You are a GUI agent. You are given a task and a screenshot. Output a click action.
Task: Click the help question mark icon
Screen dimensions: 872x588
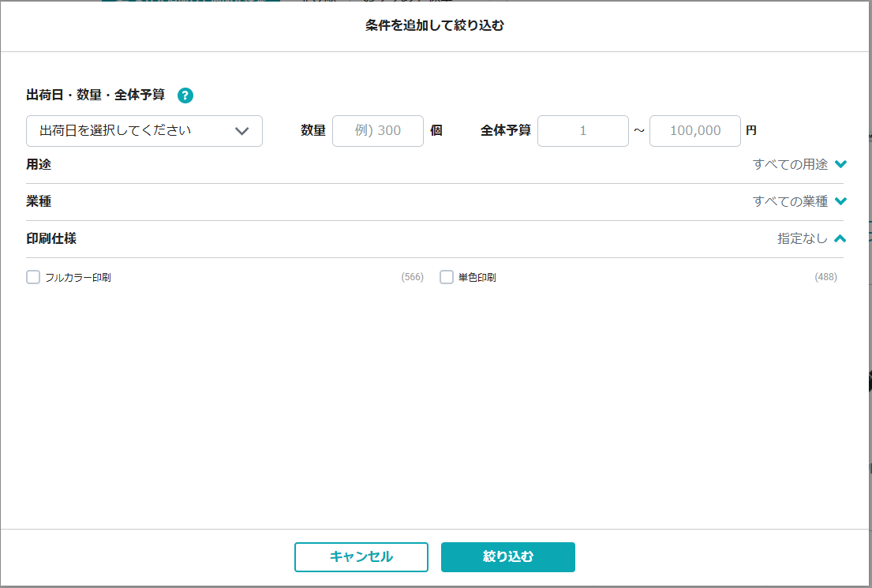(185, 96)
